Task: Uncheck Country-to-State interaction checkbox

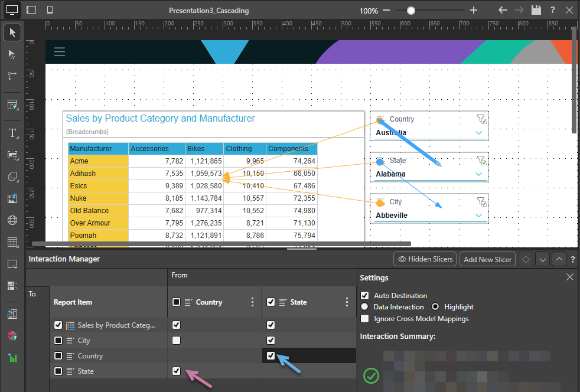Action: point(177,371)
